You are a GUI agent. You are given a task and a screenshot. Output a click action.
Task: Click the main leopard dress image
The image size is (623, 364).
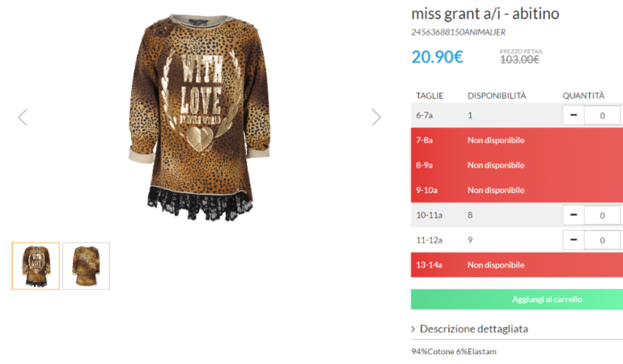coord(200,117)
